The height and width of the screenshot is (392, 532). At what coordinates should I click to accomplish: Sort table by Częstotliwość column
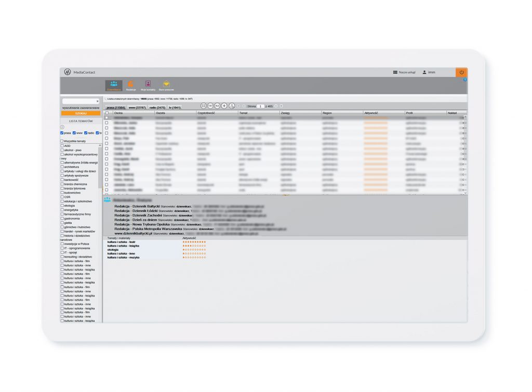pyautogui.click(x=217, y=113)
